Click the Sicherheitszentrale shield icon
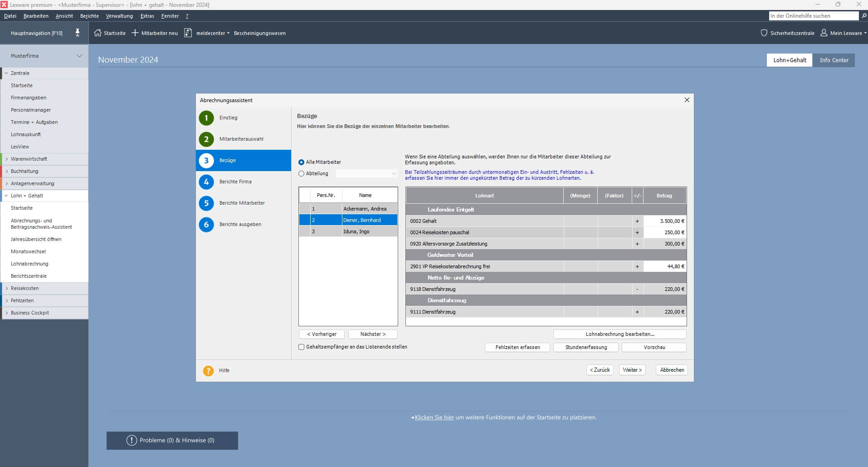The height and width of the screenshot is (467, 868). pos(764,33)
